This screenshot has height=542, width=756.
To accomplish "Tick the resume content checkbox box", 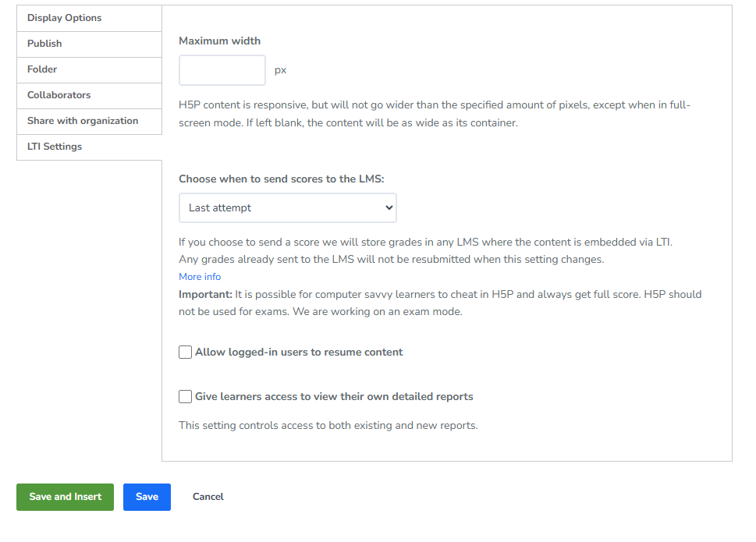I will tap(185, 352).
